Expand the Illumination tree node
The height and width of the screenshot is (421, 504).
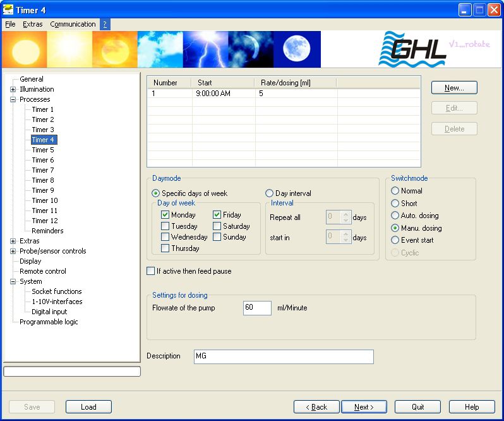tap(13, 89)
